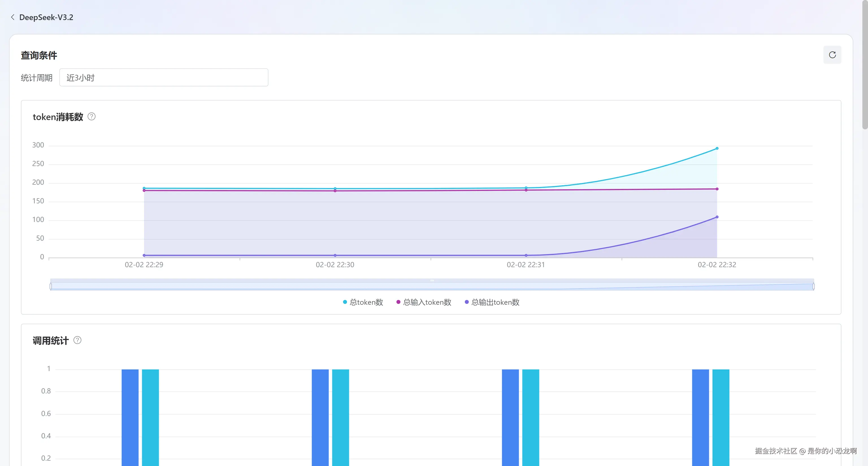
Task: Click right handle of chart zoom slider
Action: [x=813, y=286]
